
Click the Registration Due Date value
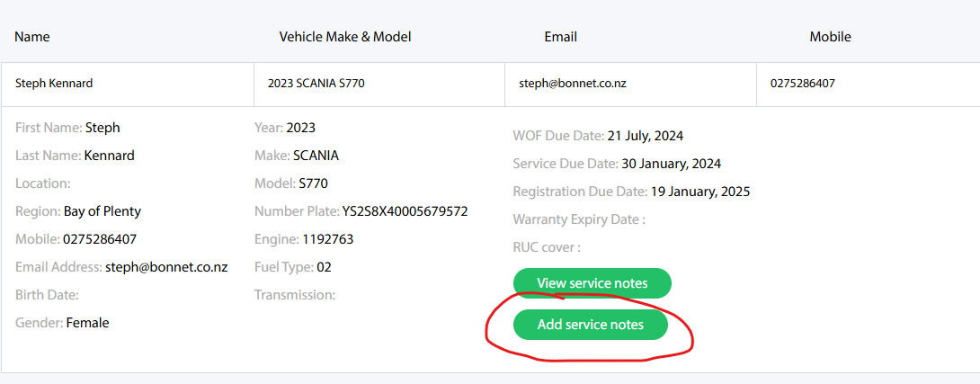pyautogui.click(x=700, y=192)
